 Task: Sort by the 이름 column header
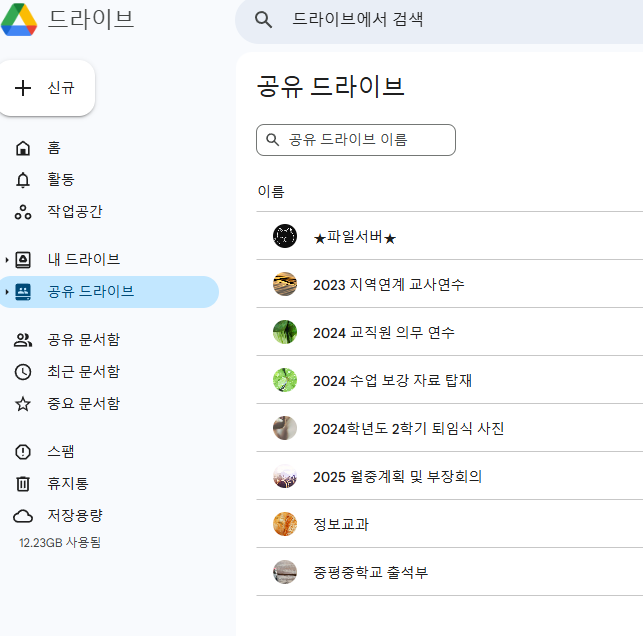pos(271,191)
